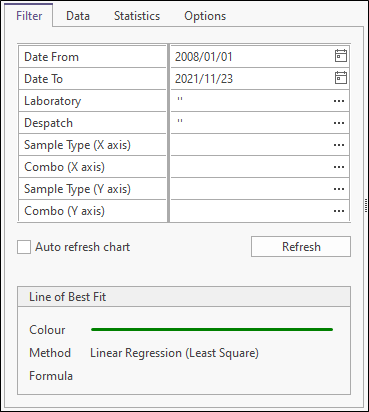The width and height of the screenshot is (369, 412).
Task: Open the Date To calendar picker
Action: [x=341, y=78]
